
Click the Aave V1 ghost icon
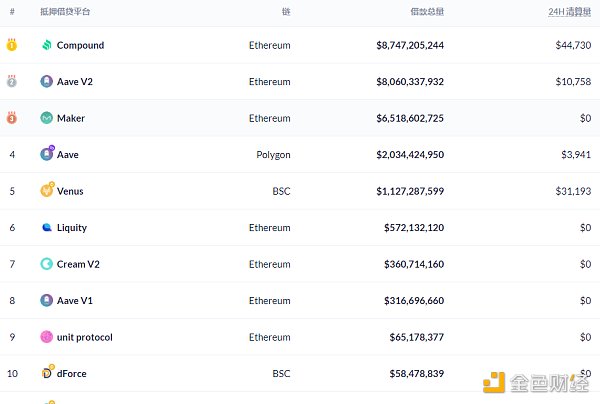(x=46, y=300)
